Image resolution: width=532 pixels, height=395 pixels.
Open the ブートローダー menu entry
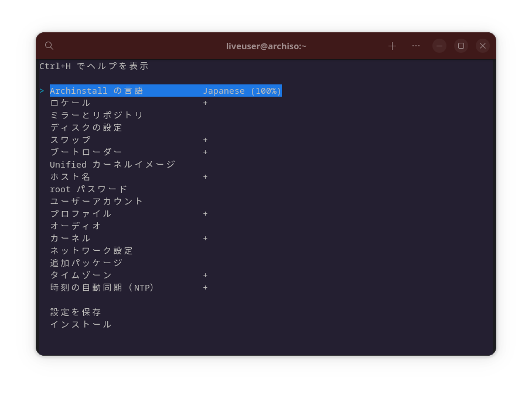[86, 152]
